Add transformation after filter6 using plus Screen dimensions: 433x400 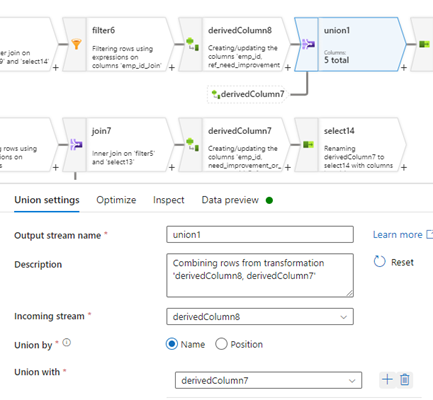172,68
